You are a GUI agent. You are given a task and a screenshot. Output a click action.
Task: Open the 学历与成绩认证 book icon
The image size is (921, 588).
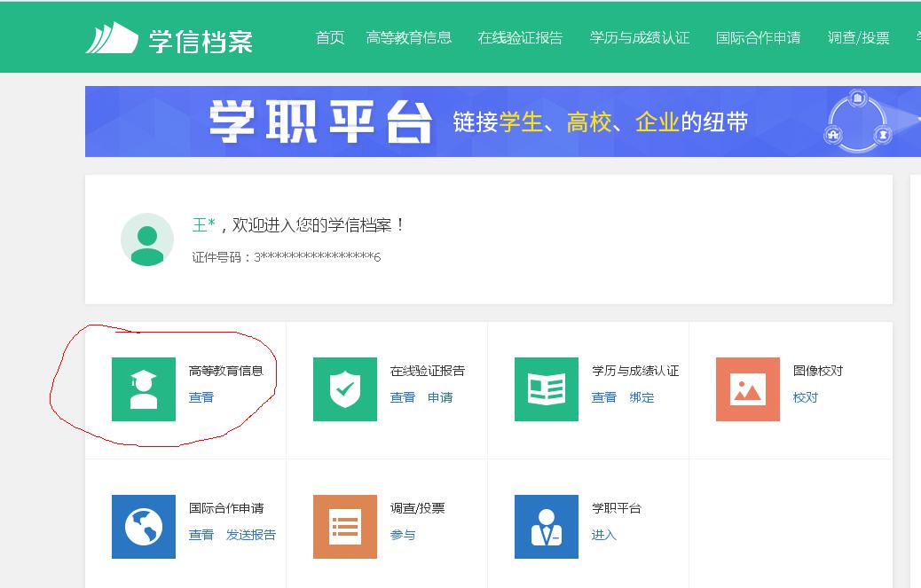click(547, 389)
